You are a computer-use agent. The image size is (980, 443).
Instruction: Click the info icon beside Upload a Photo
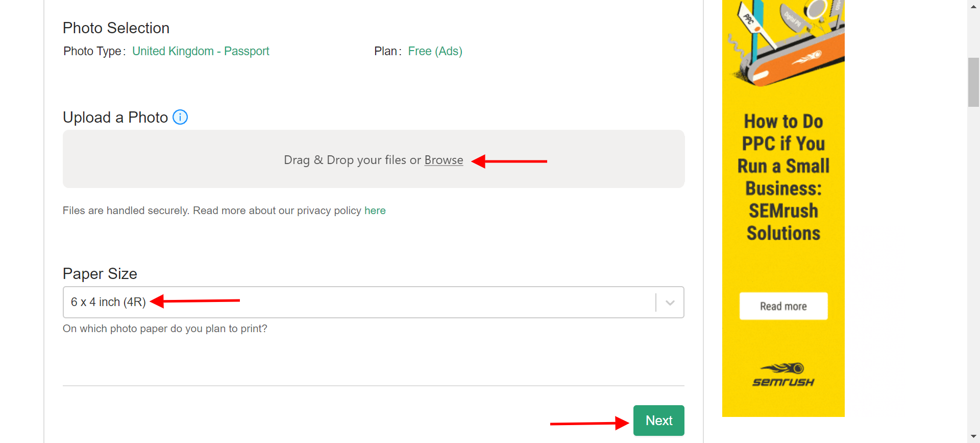pyautogui.click(x=180, y=117)
